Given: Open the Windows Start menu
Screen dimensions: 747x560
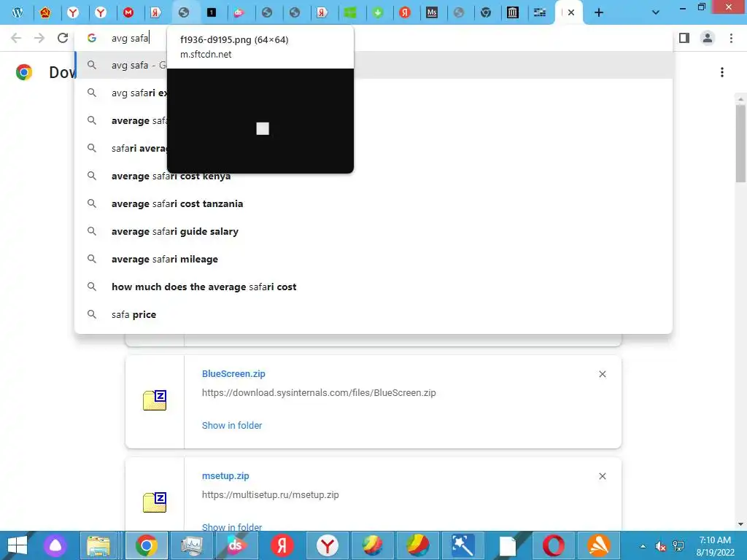Looking at the screenshot, I should [x=18, y=545].
